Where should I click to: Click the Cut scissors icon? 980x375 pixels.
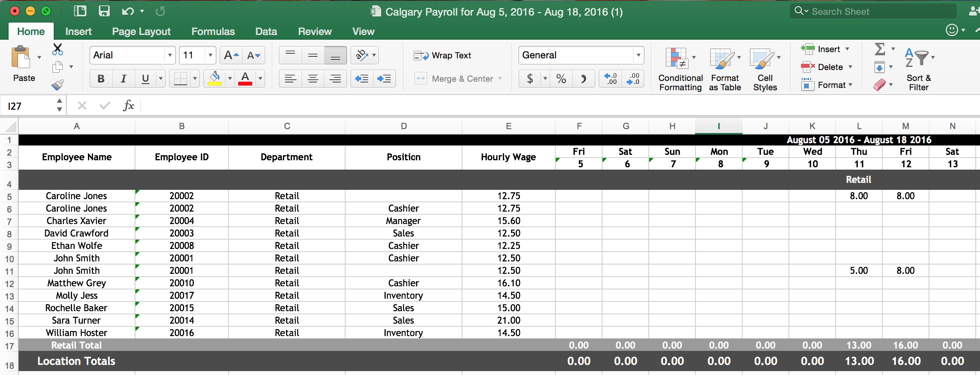point(58,49)
